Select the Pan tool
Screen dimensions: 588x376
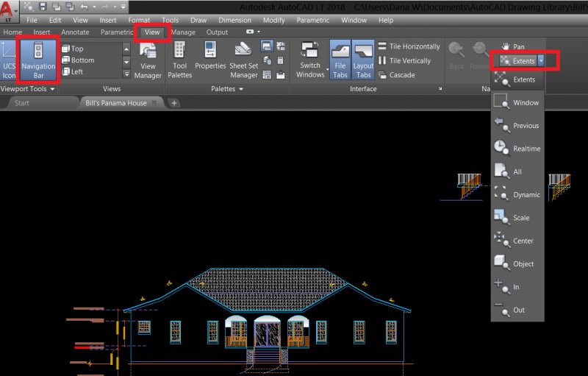point(513,46)
